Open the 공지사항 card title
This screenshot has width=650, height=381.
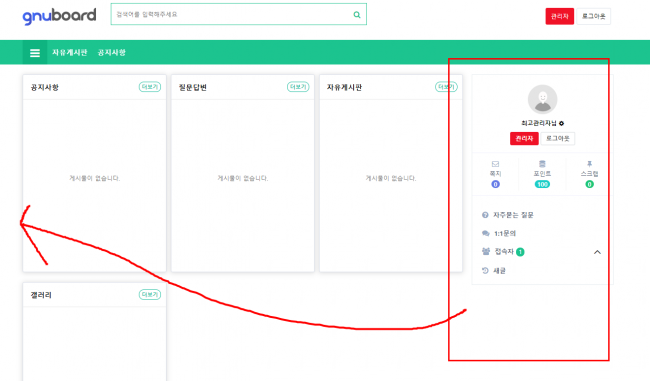(45, 87)
